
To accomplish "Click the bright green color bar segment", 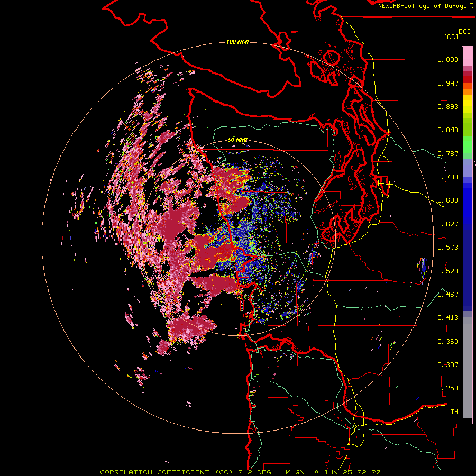I will (x=467, y=144).
